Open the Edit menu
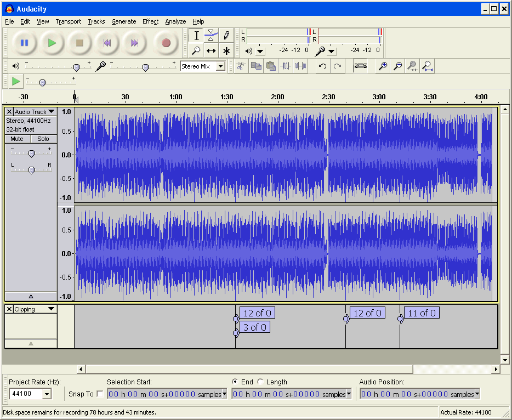 (x=25, y=21)
